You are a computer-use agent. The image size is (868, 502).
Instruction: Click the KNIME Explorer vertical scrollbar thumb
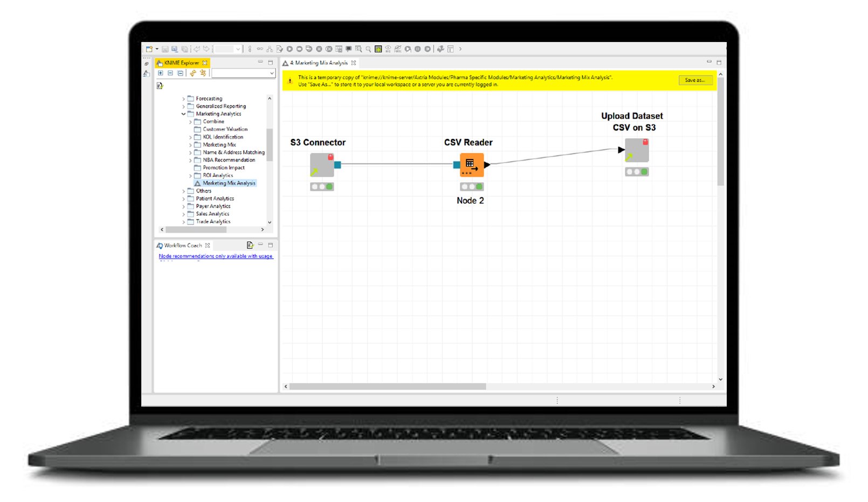[x=270, y=145]
